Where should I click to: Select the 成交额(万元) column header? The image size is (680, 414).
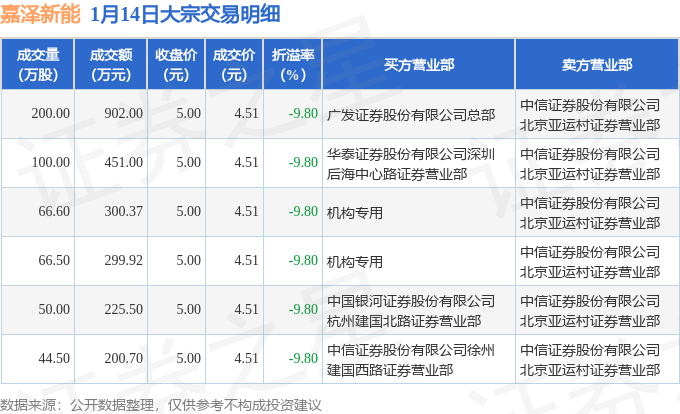pyautogui.click(x=111, y=65)
